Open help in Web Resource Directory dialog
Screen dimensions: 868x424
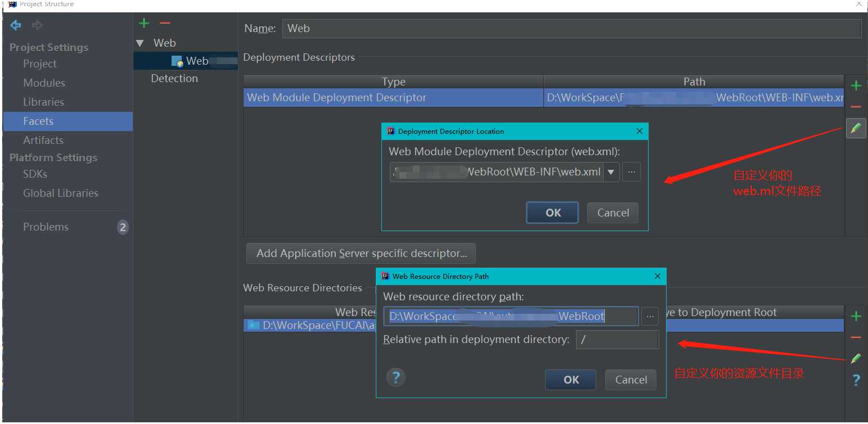pyautogui.click(x=396, y=377)
